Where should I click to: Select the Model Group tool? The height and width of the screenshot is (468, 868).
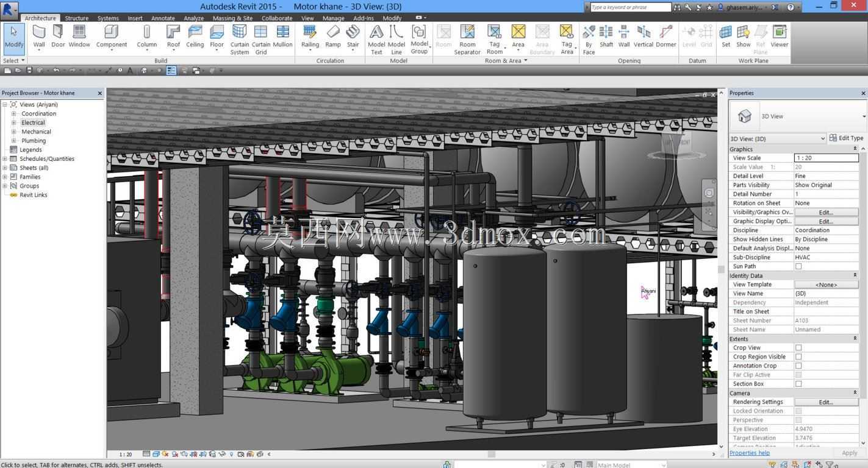(x=419, y=40)
